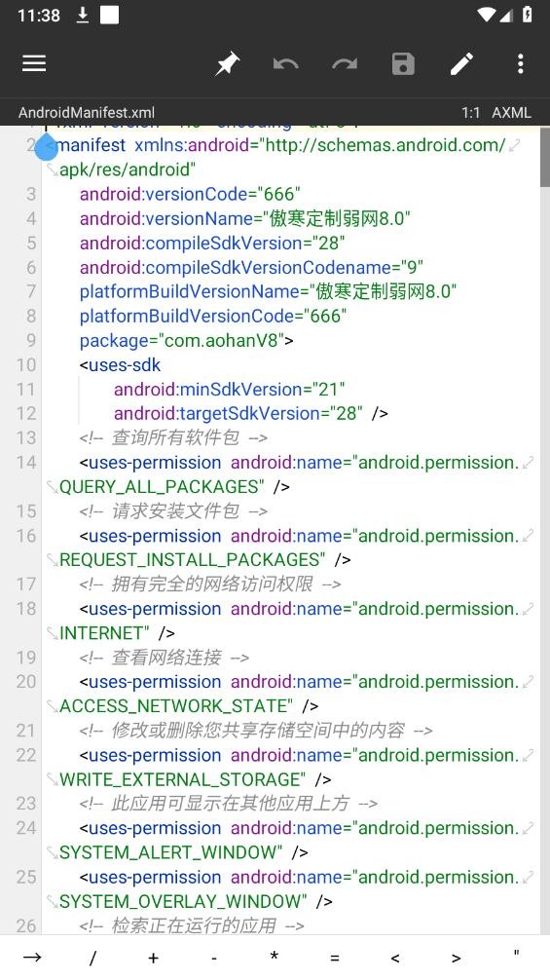Insert a slash from symbol bar
Screen dimensions: 550x980
click(x=92, y=958)
